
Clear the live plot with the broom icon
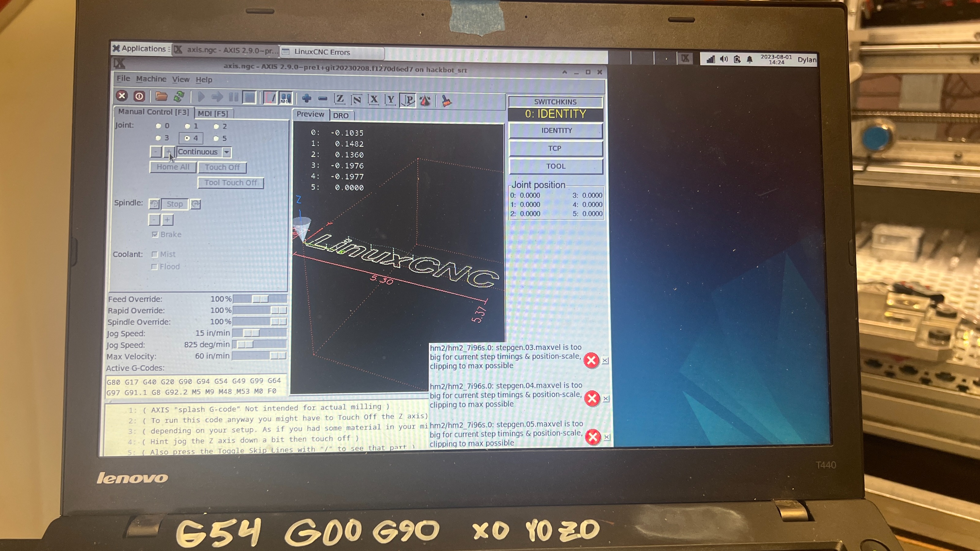[446, 101]
